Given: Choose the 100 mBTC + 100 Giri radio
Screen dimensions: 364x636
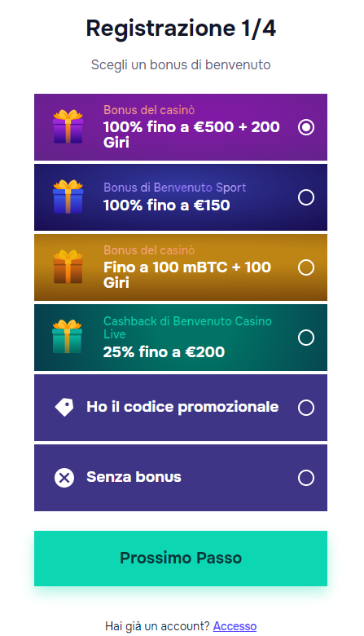Looking at the screenshot, I should (x=306, y=267).
